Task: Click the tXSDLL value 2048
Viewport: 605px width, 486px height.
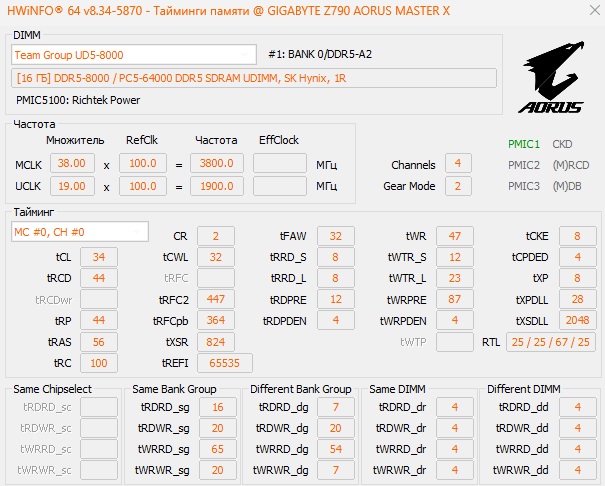Action: point(578,320)
